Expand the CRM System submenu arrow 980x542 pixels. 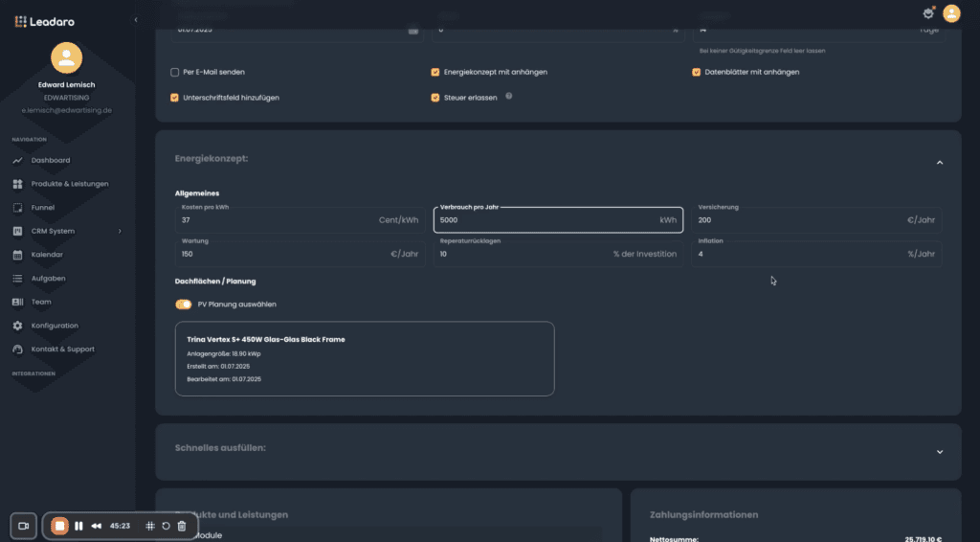120,232
